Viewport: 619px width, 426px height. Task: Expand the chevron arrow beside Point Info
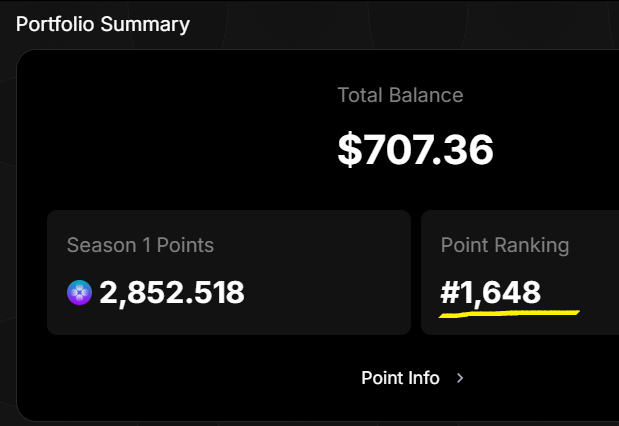tap(460, 378)
